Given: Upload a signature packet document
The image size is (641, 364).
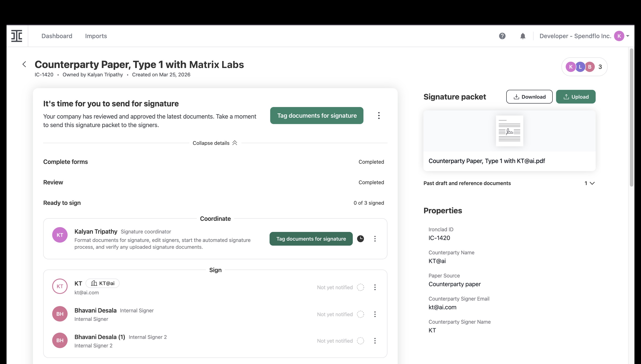Looking at the screenshot, I should tap(576, 97).
